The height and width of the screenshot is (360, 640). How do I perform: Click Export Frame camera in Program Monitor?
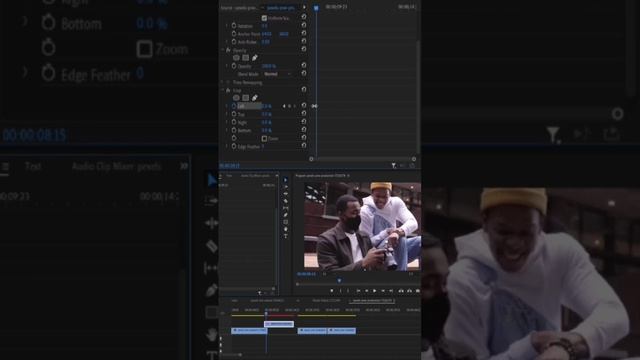[418, 291]
